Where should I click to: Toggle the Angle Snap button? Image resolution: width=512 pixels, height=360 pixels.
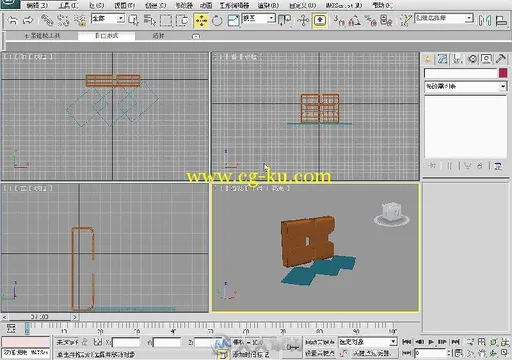click(x=354, y=21)
